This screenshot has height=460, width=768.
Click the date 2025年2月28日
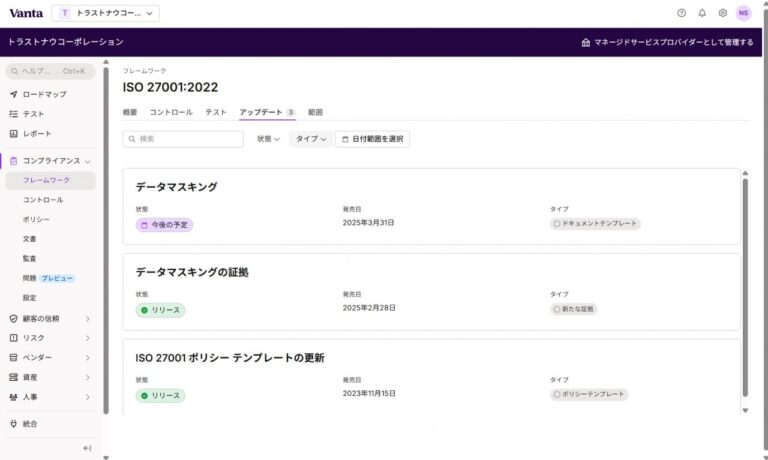pyautogui.click(x=369, y=308)
